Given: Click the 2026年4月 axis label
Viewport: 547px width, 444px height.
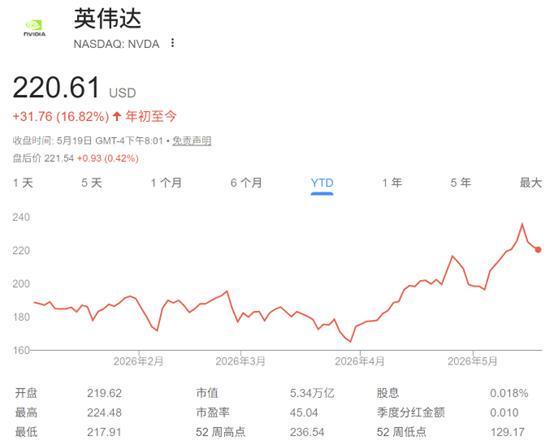Looking at the screenshot, I should pos(360,361).
